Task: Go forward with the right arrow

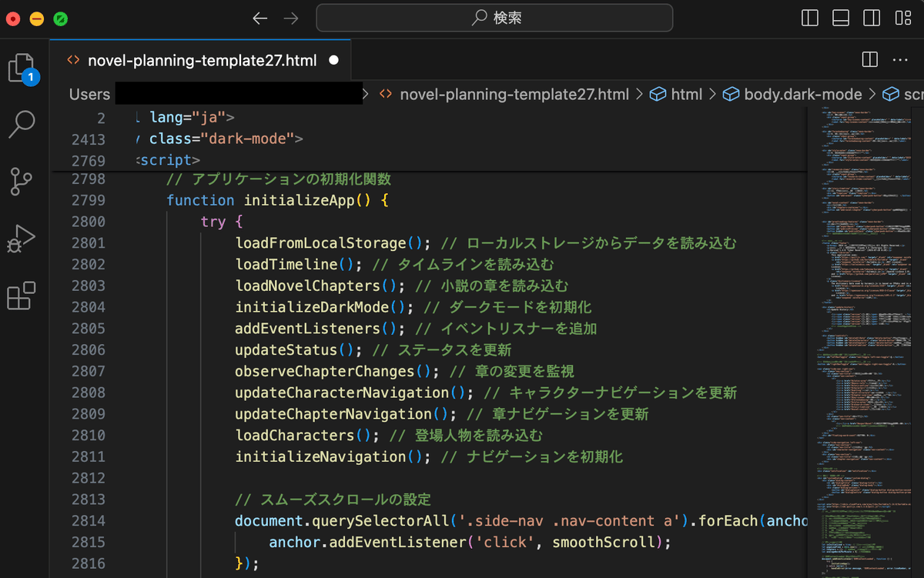Action: [290, 18]
